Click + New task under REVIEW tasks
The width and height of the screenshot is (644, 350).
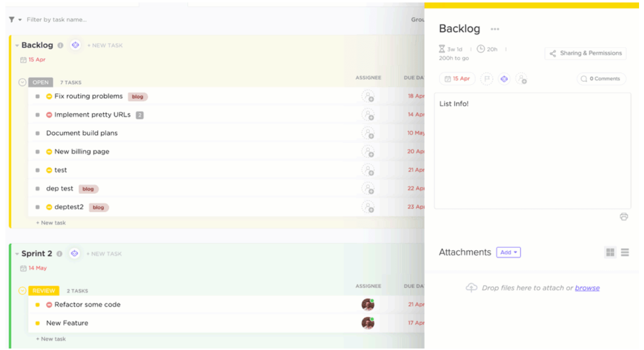point(51,339)
